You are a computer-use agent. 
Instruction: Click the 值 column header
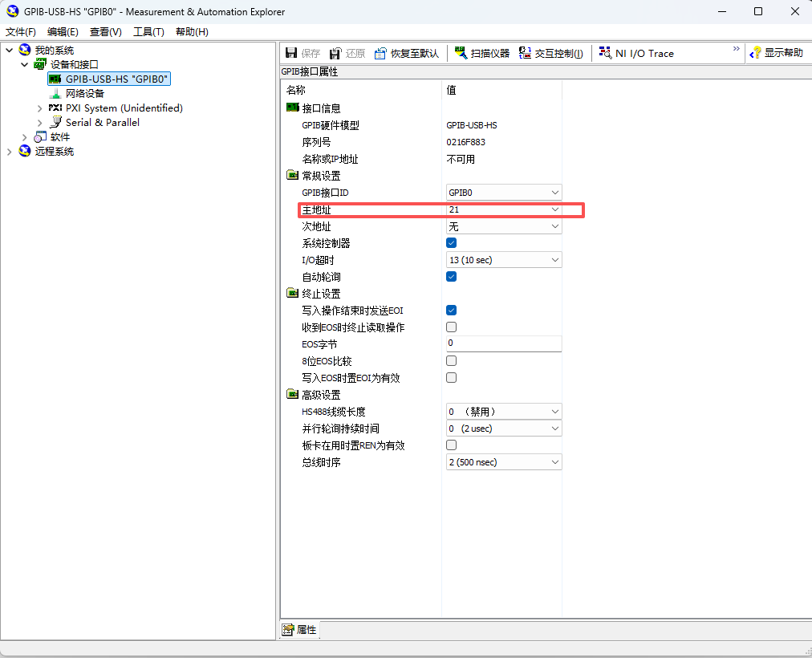coord(452,90)
